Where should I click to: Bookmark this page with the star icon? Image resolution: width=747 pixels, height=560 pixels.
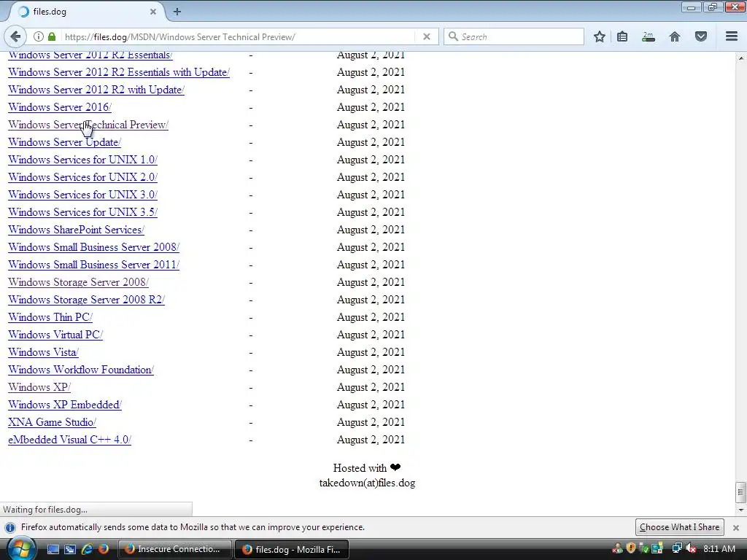(x=600, y=36)
